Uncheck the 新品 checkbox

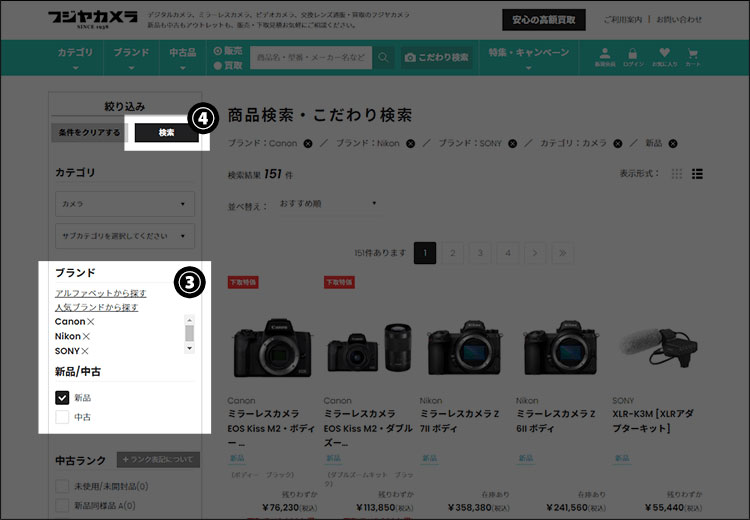62,398
